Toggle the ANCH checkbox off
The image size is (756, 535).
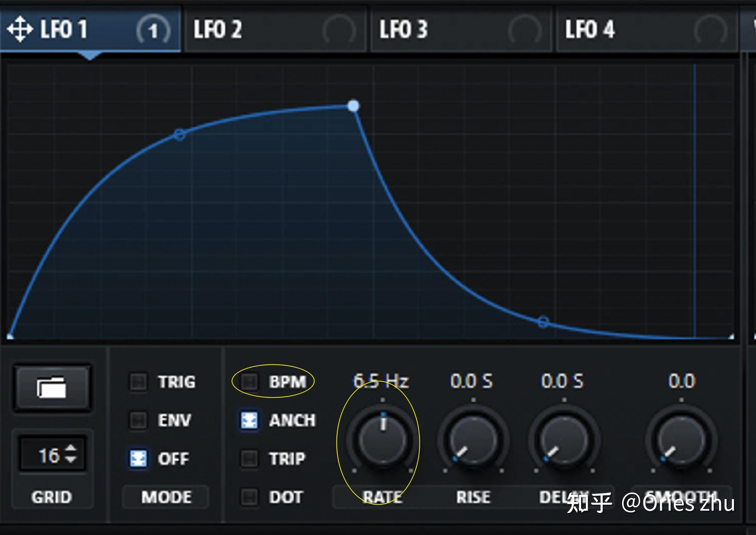point(249,420)
